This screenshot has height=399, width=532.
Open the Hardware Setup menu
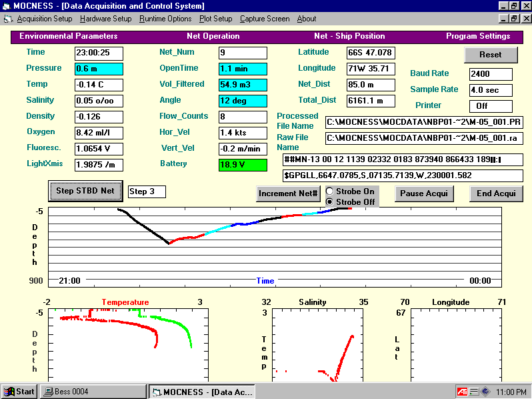coord(105,19)
